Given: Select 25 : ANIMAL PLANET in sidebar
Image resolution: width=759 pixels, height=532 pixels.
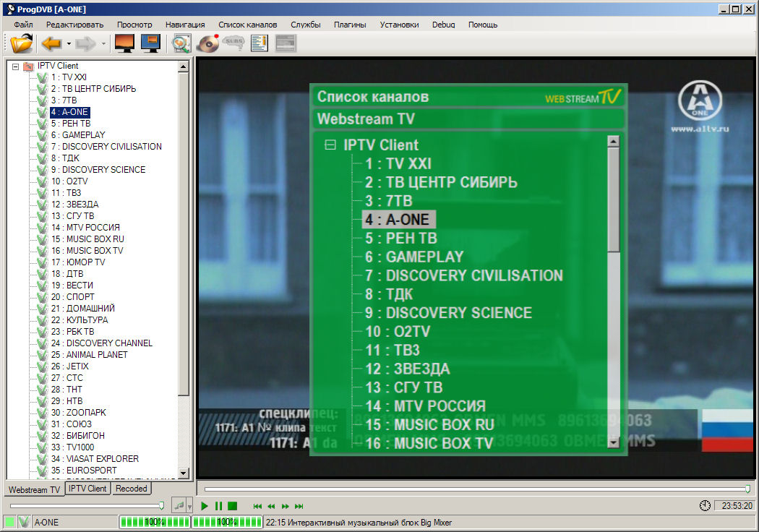Looking at the screenshot, I should pos(90,355).
